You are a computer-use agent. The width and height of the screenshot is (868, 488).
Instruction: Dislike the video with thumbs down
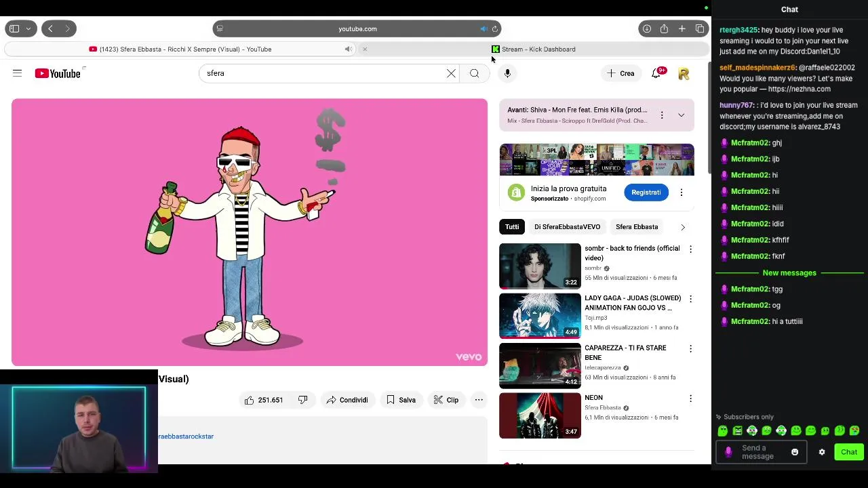[303, 400]
